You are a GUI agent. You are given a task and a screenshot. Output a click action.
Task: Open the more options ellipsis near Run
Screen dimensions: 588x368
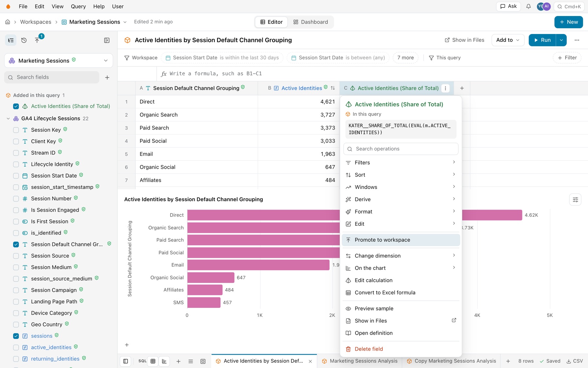577,40
